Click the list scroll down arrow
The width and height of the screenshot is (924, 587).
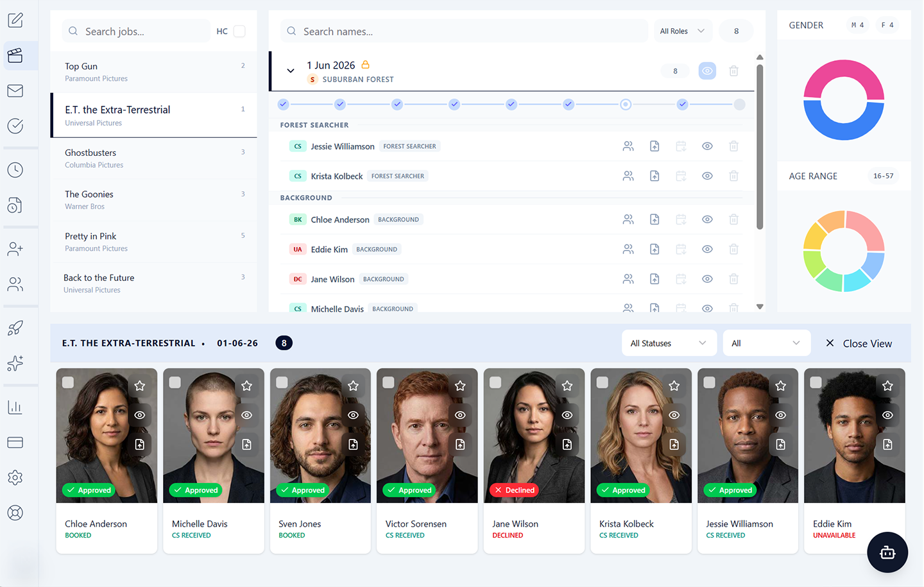tap(760, 307)
